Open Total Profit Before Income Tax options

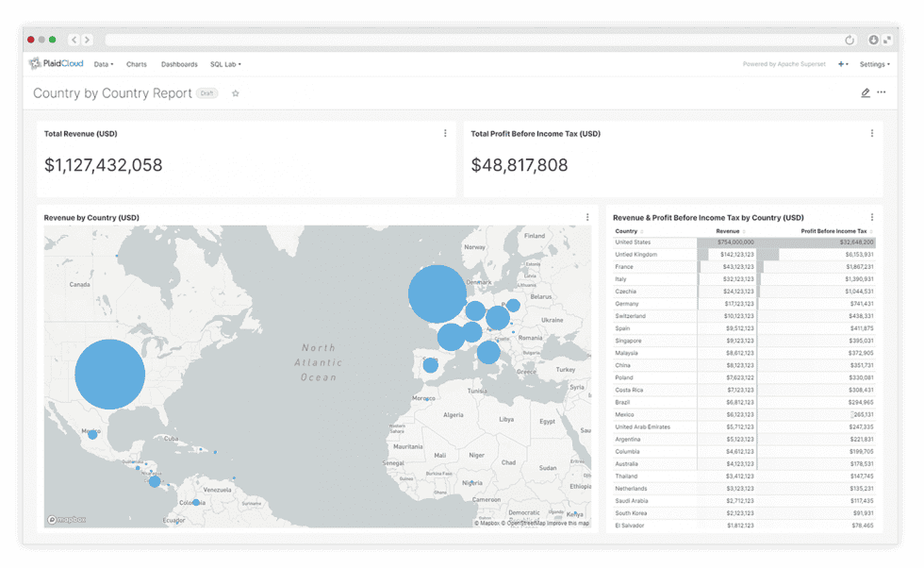[x=871, y=133]
